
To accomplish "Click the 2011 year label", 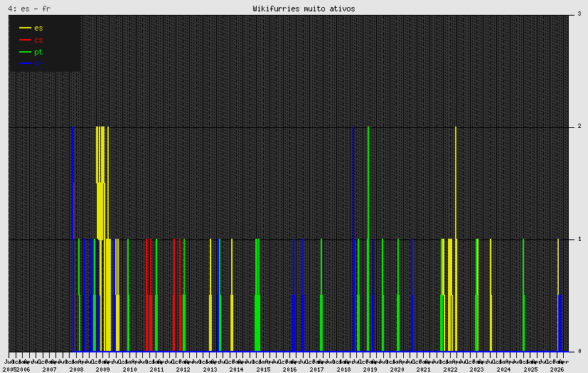I will [x=156, y=369].
